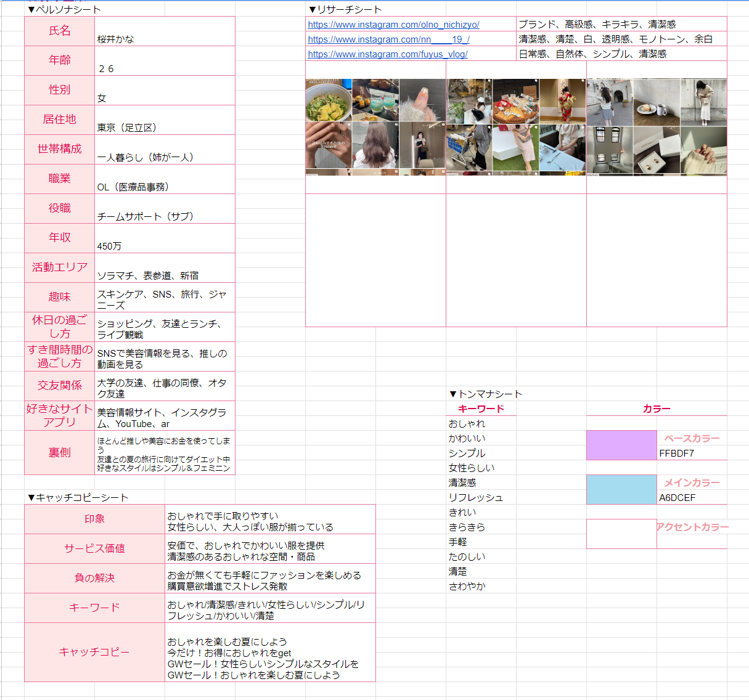This screenshot has width=749, height=700.
Task: Open the olno_nichizyo Instagram link
Action: coord(393,25)
